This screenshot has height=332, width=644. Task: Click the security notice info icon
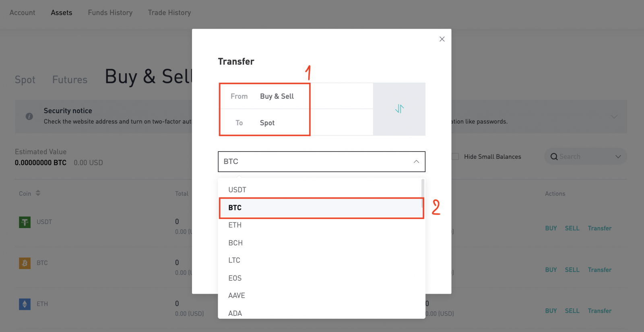point(29,116)
